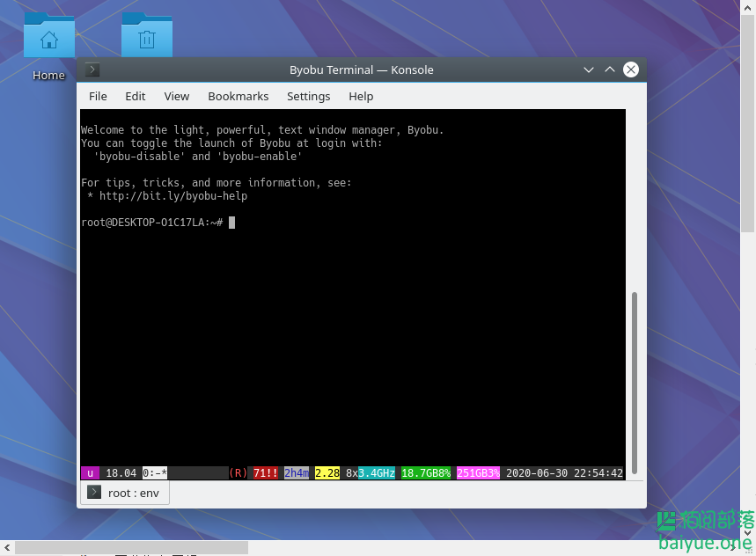The height and width of the screenshot is (556, 756).
Task: Click the (R) reboot-required indicator
Action: pos(239,473)
